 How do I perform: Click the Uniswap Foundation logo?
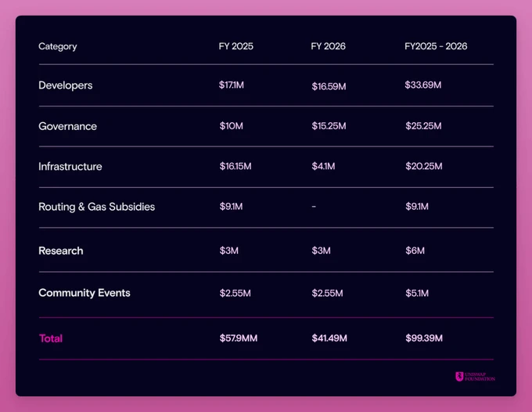[x=475, y=377]
